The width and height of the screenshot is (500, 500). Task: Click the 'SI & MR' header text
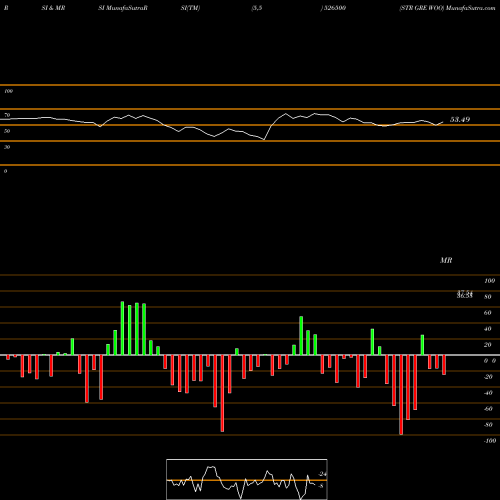(x=53, y=8)
